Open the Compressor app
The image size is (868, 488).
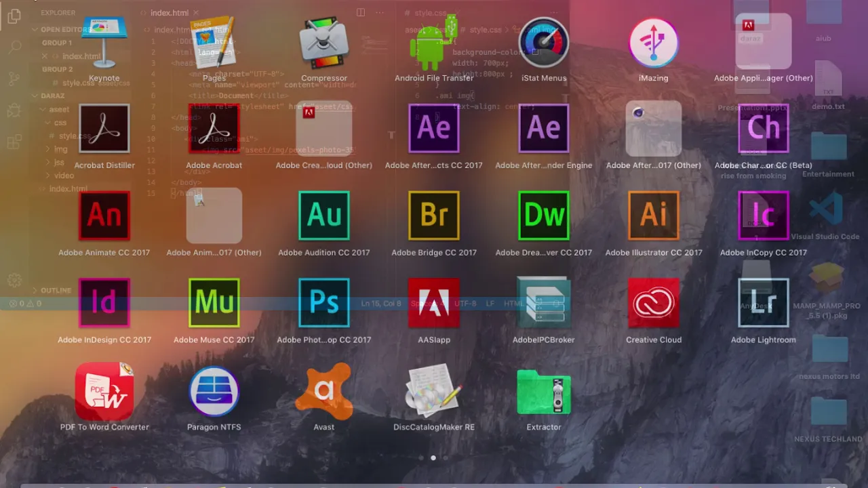tap(324, 42)
